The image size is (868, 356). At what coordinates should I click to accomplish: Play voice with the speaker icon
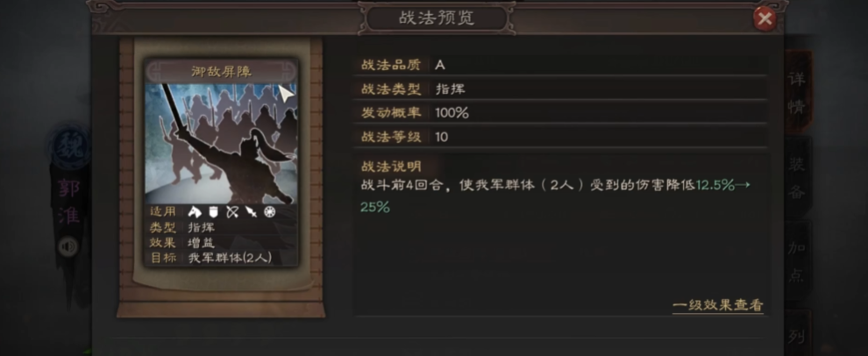tap(68, 246)
